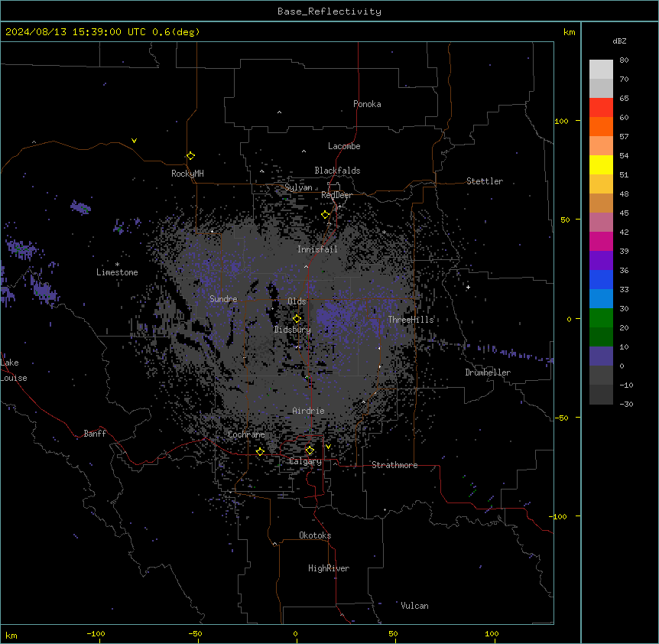Click the 80 value on dBZ scale

tap(624, 60)
